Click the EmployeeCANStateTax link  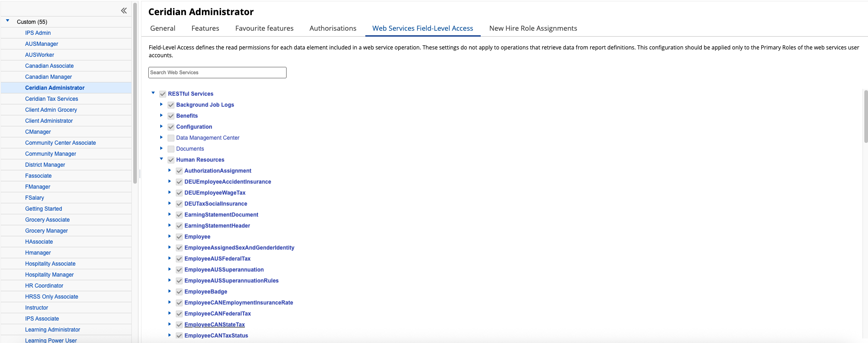click(214, 325)
